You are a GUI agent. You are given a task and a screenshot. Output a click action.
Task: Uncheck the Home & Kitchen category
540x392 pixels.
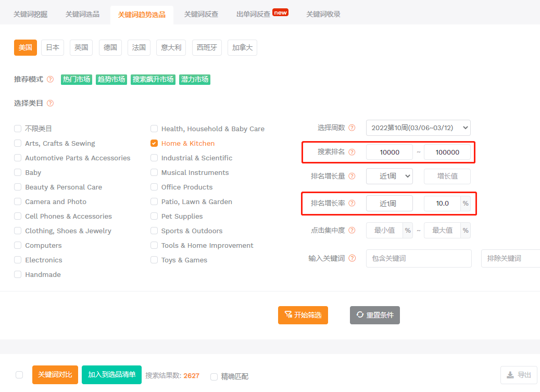click(x=154, y=143)
